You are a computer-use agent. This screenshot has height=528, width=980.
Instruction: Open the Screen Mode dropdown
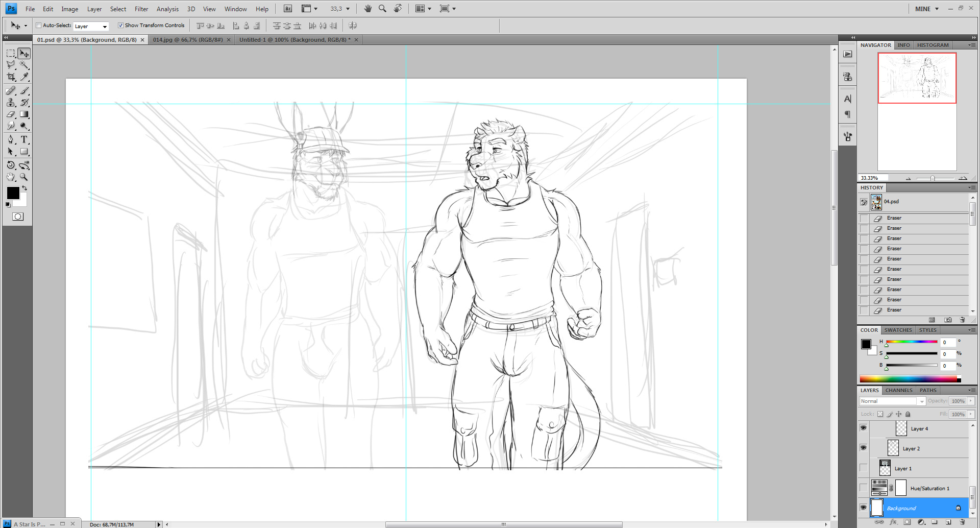(448, 9)
